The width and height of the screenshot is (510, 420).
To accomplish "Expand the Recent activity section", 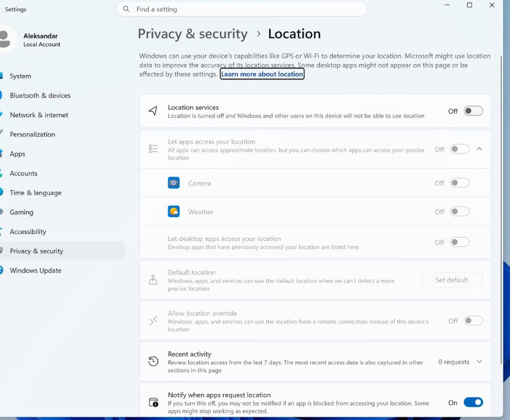I will pos(479,362).
